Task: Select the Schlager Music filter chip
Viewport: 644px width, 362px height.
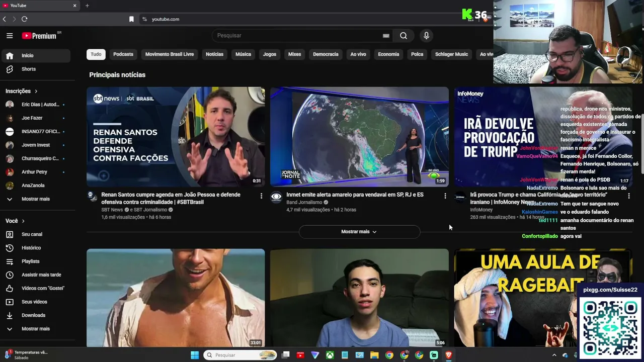Action: (451, 54)
